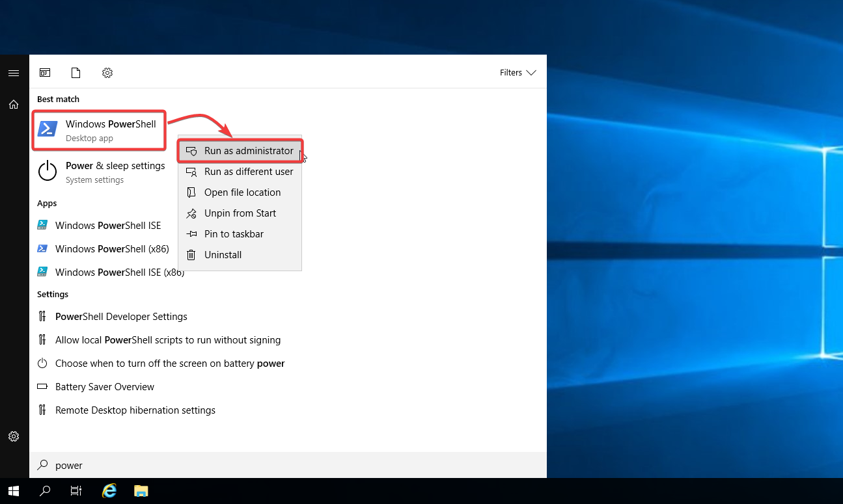Click the search magnifier icon in search box

[x=42, y=465]
